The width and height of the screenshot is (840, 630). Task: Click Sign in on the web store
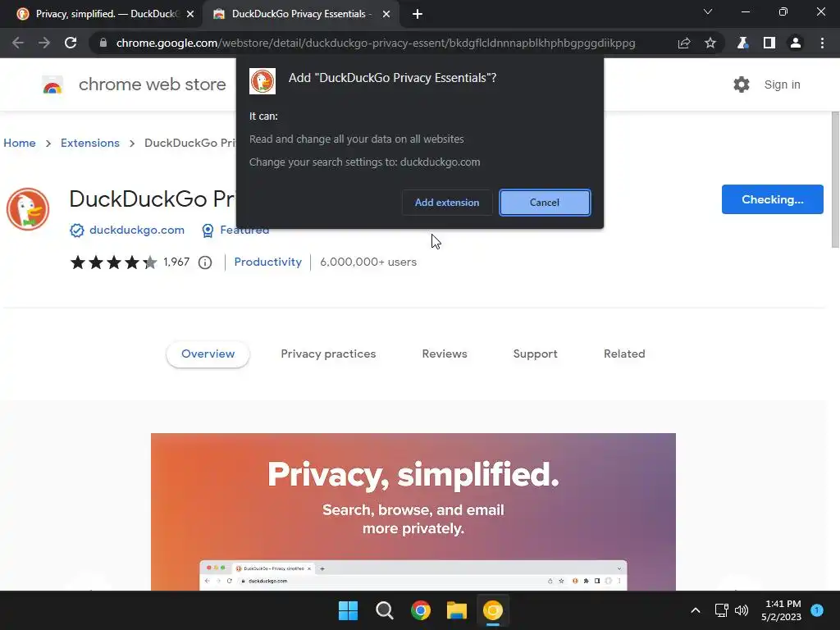click(782, 84)
